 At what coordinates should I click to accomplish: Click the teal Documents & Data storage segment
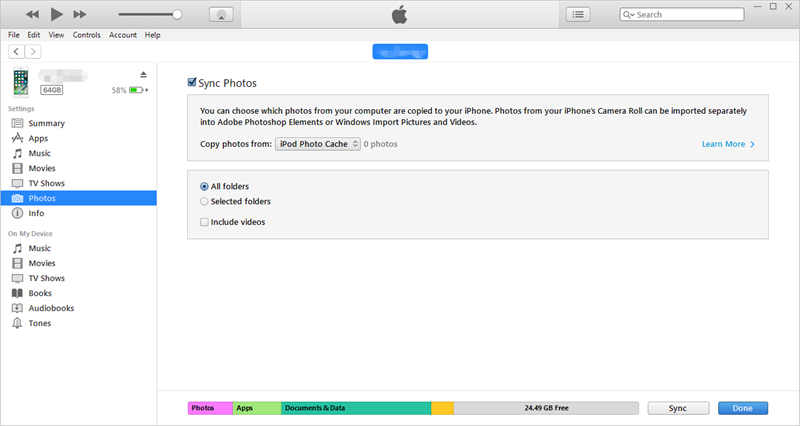click(356, 408)
